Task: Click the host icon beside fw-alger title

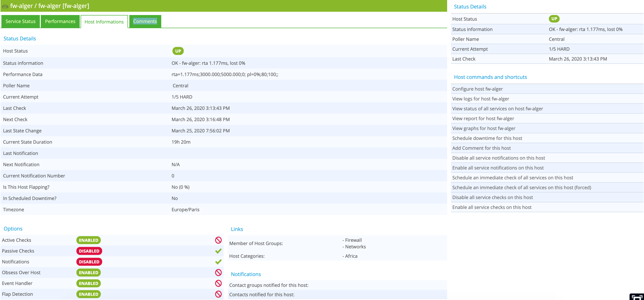Action: click(x=5, y=6)
